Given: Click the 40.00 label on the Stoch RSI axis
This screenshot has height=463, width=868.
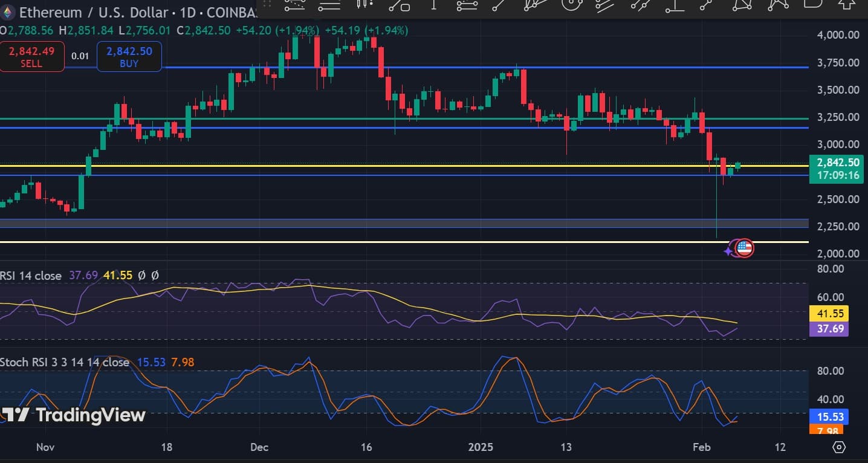Looking at the screenshot, I should coord(829,399).
